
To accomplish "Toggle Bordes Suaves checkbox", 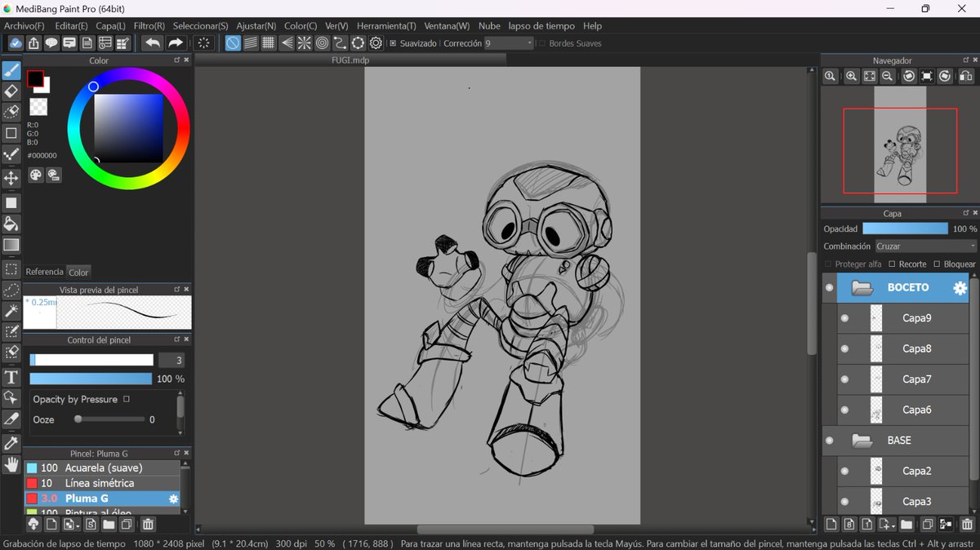I will coord(542,43).
